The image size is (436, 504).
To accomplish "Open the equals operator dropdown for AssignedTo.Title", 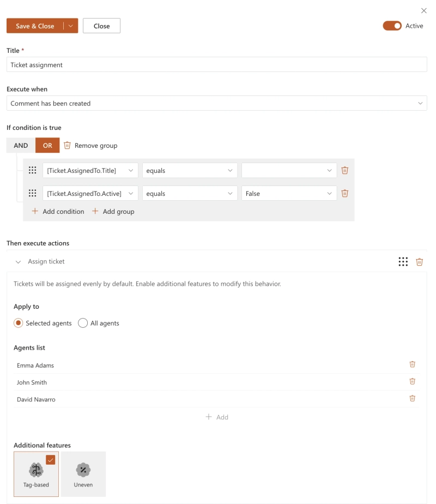I will point(190,170).
